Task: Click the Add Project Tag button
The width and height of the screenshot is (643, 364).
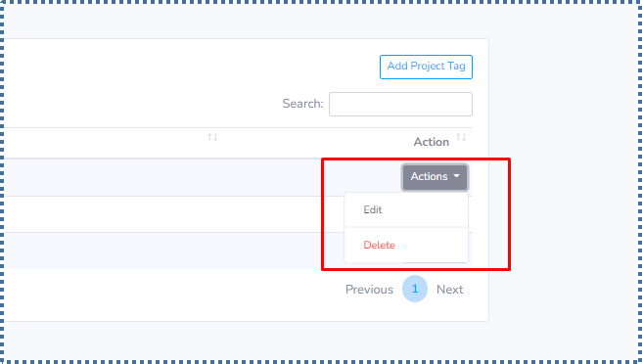Action: pos(426,67)
